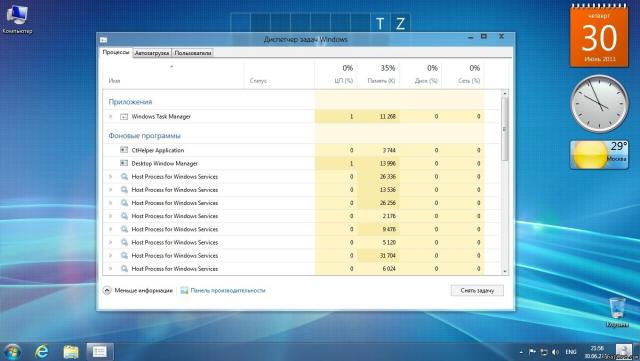Click the orange calendar gadget showing 30
The height and width of the screenshot is (361, 640).
(599, 36)
